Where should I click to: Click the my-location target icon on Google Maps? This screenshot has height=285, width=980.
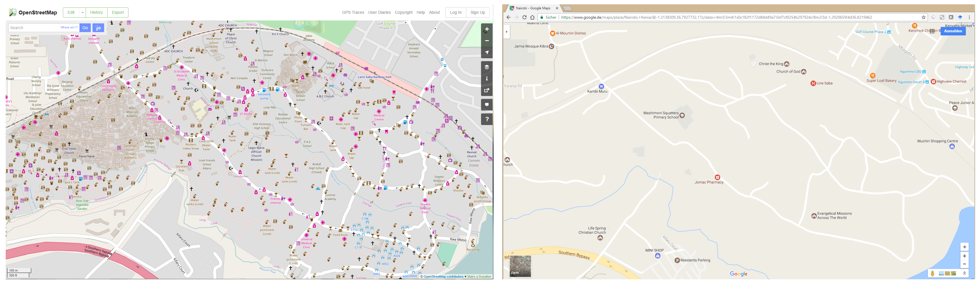point(965,247)
